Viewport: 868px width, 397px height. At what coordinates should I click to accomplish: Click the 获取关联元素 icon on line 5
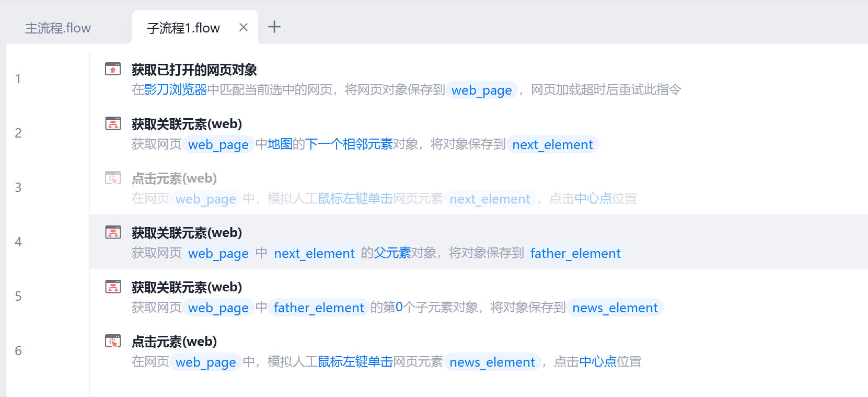click(113, 287)
